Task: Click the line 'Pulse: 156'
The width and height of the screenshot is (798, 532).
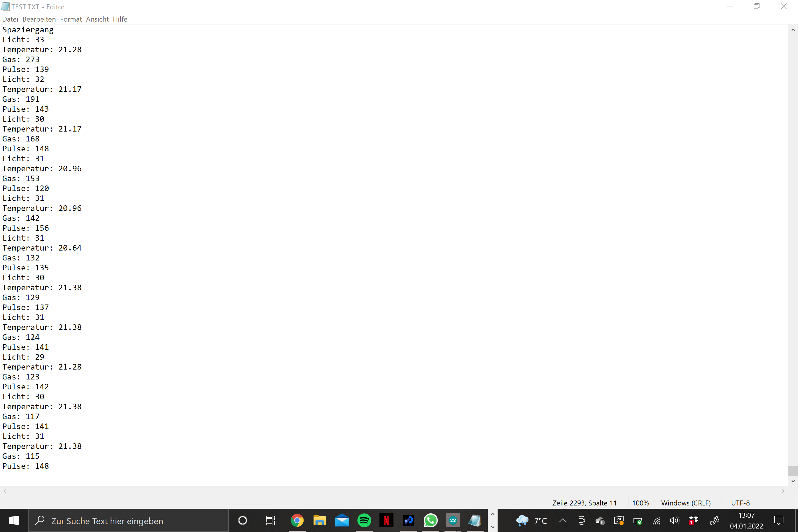Action: 26,228
